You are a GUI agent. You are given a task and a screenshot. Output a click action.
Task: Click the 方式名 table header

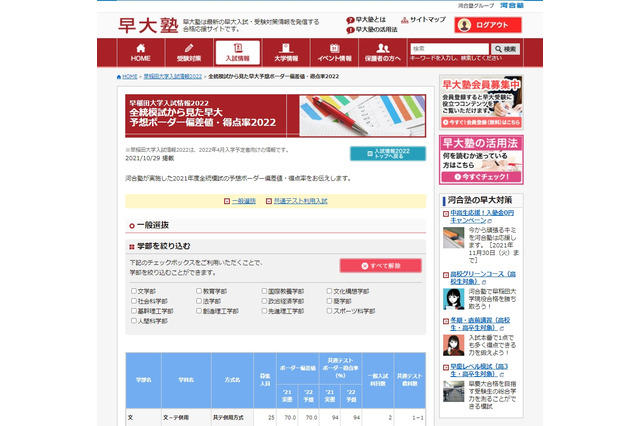[232, 380]
